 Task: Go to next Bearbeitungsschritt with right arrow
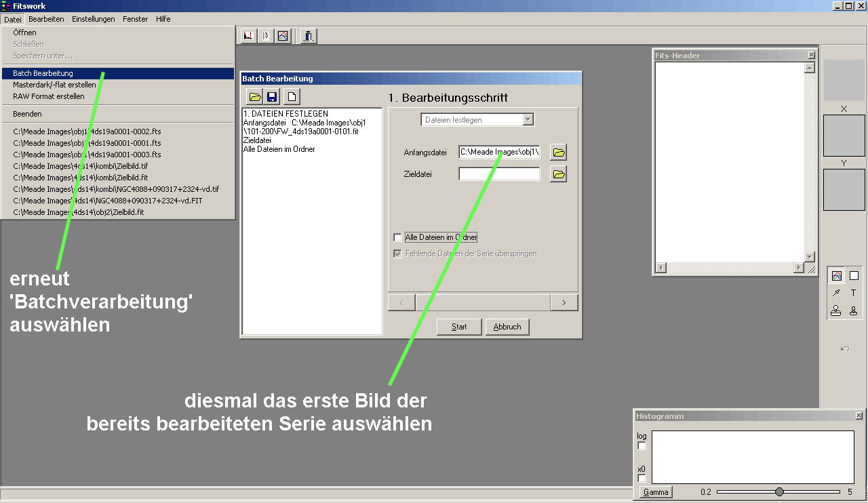click(564, 302)
